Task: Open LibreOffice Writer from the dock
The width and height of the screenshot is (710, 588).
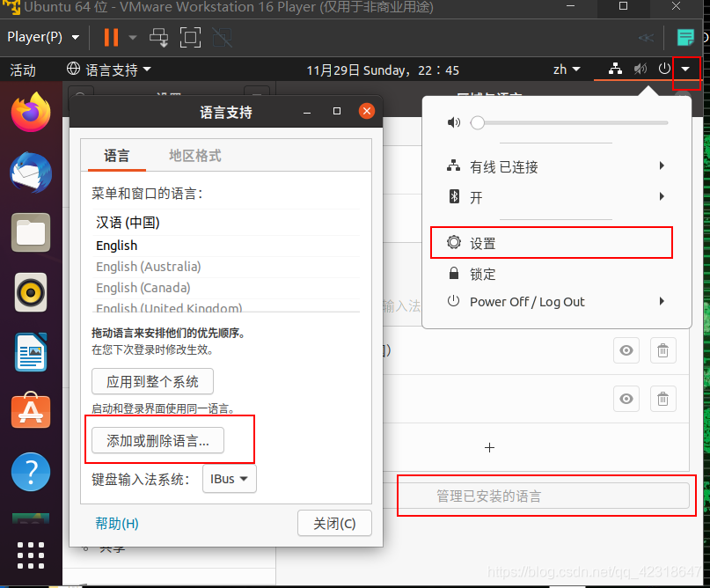Action: click(x=31, y=352)
